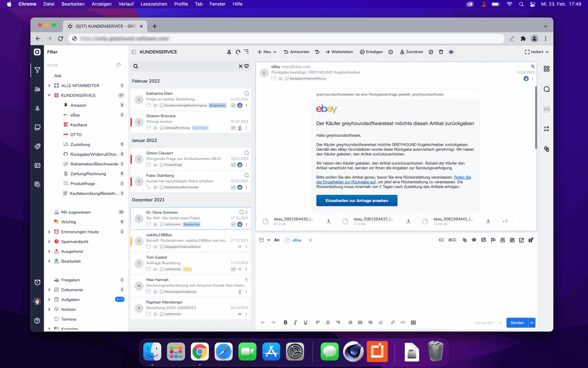Open the filter funnel sidebar icon

[37, 70]
